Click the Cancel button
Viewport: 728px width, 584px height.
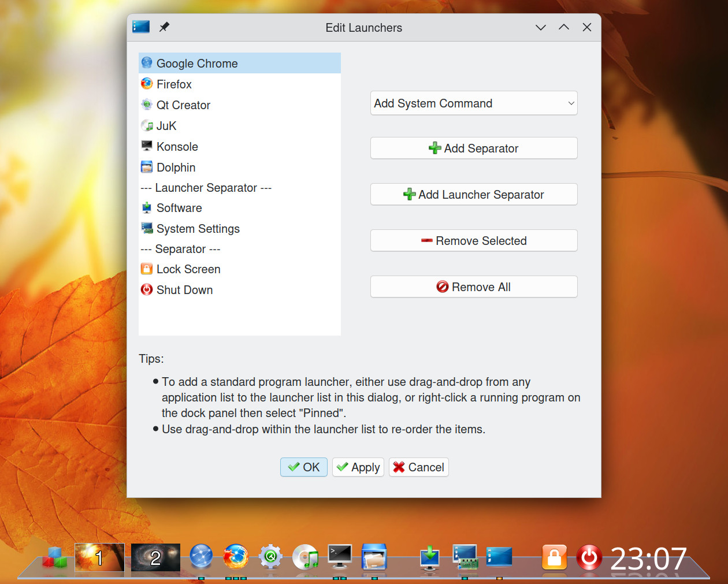click(419, 467)
